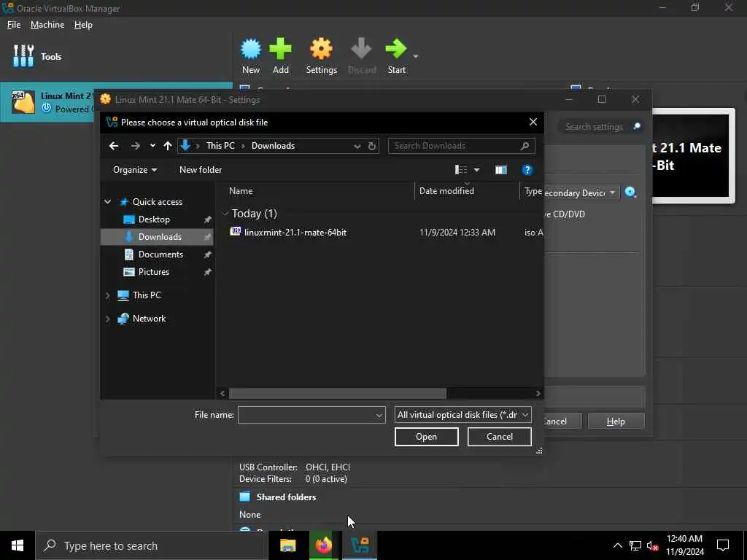747x560 pixels.
Task: Open the File menu
Action: pos(14,25)
